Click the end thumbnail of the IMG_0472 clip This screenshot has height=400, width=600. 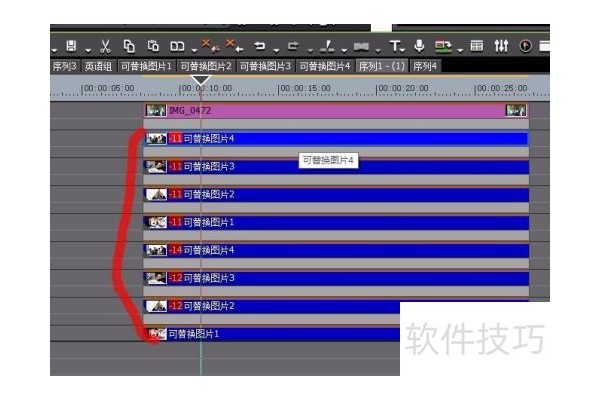[x=516, y=110]
